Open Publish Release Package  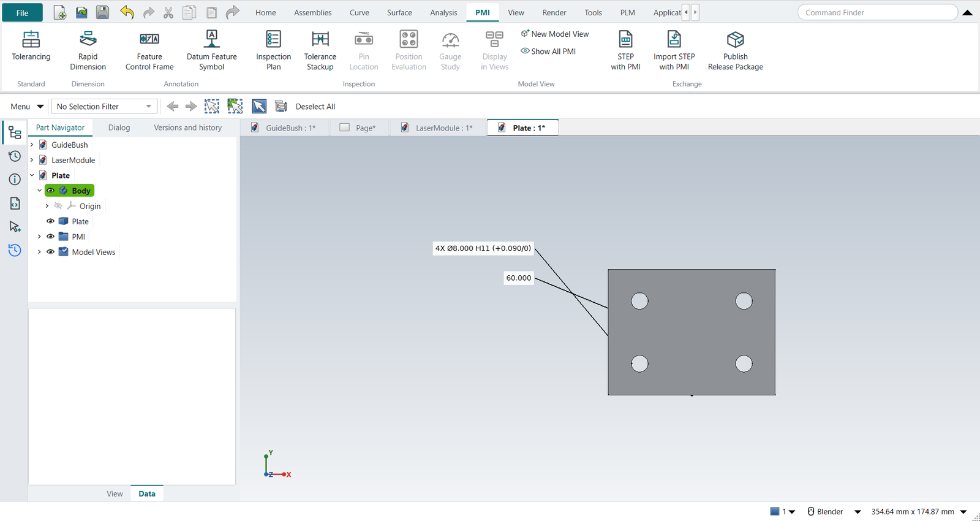tap(735, 50)
